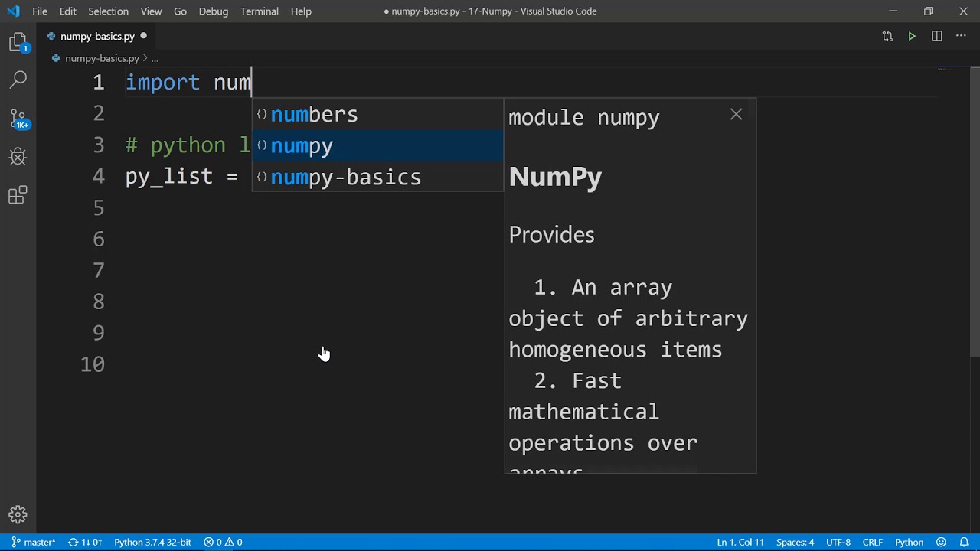Split the editor to the right
Image resolution: width=980 pixels, height=551 pixels.
936,36
